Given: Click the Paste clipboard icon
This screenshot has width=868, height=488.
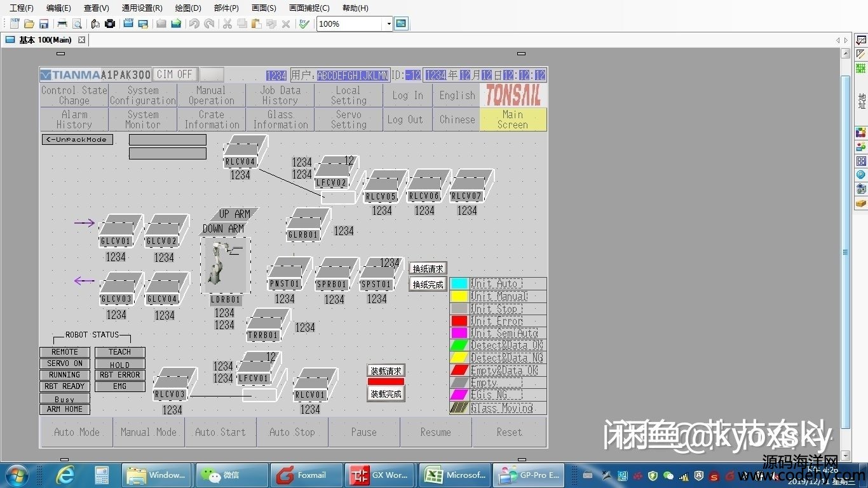Looking at the screenshot, I should click(x=256, y=24).
